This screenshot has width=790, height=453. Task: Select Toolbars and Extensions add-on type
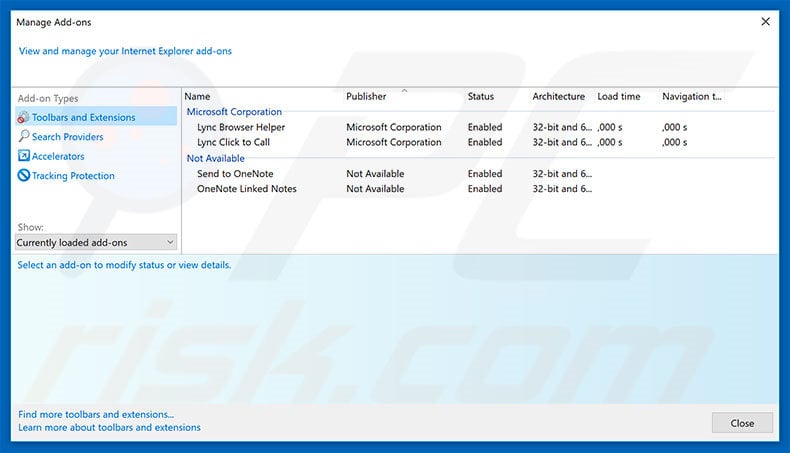(x=96, y=117)
